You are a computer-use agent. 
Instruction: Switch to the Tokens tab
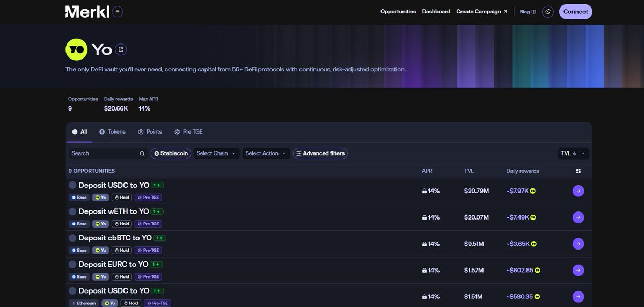(x=112, y=132)
